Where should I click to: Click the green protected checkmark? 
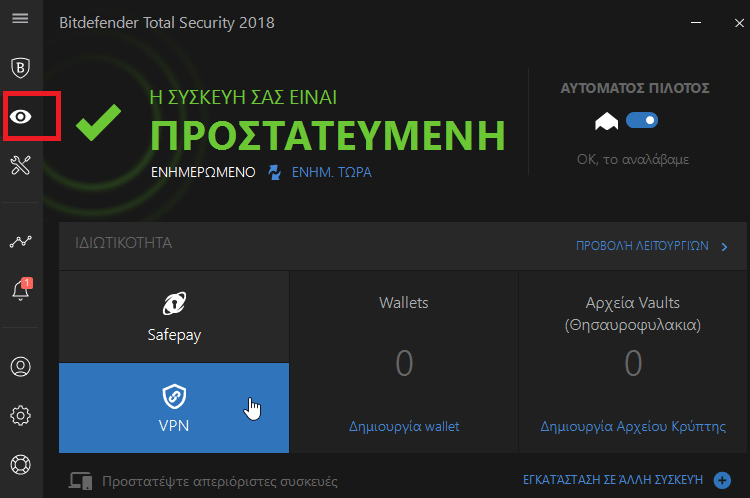coord(99,122)
